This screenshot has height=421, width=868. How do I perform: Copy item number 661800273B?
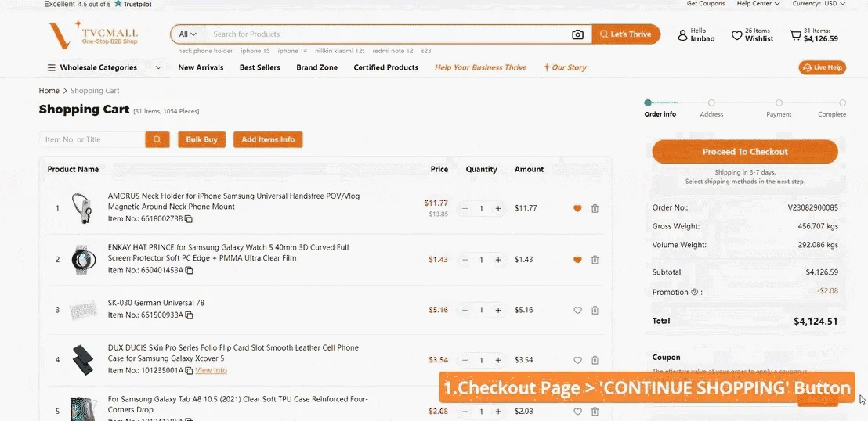[189, 219]
